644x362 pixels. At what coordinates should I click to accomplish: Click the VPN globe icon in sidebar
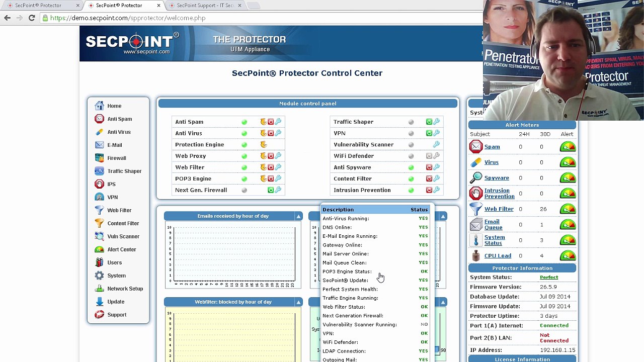(x=99, y=198)
